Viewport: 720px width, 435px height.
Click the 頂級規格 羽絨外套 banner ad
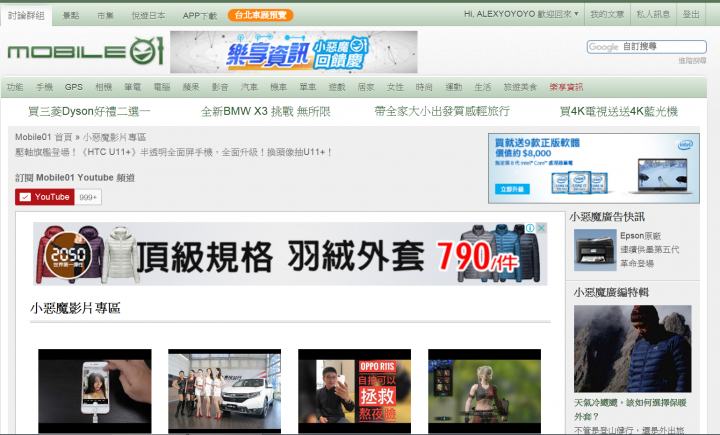click(x=290, y=254)
